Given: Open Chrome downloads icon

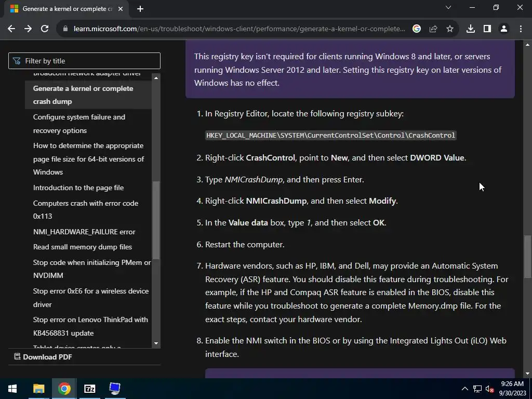Looking at the screenshot, I should [x=471, y=29].
